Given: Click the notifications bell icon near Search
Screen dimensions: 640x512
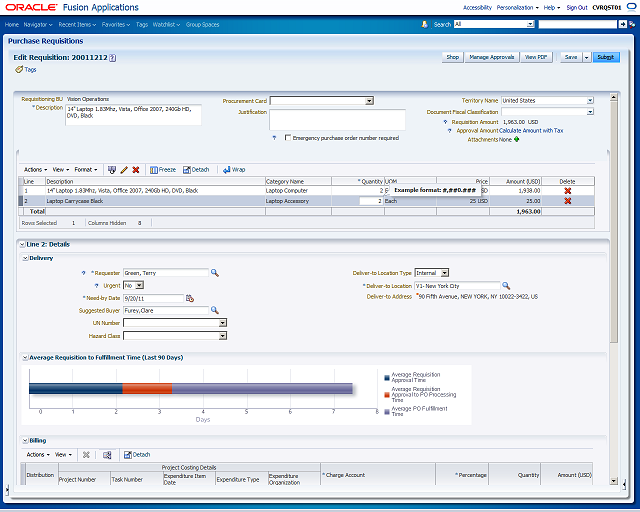Looking at the screenshot, I should tap(424, 24).
